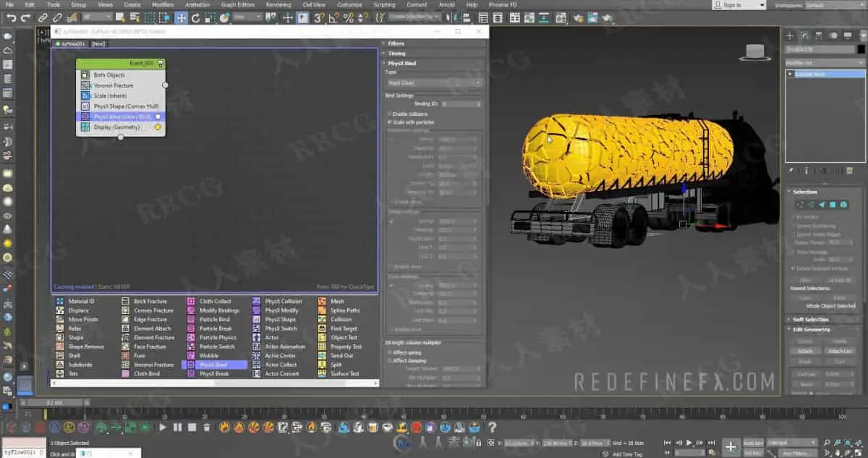Toggle the Affect spring checkbox
The image size is (868, 458).
point(390,352)
